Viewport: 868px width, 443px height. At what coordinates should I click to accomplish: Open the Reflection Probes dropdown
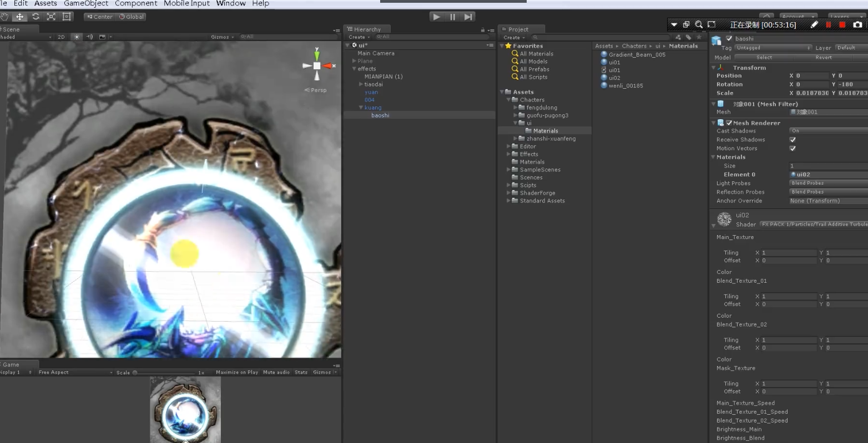(x=829, y=192)
